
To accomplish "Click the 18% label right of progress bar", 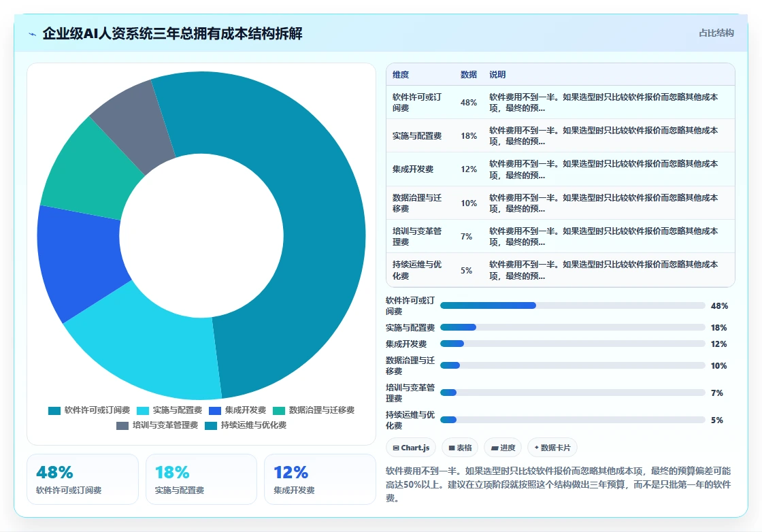I will pos(719,327).
